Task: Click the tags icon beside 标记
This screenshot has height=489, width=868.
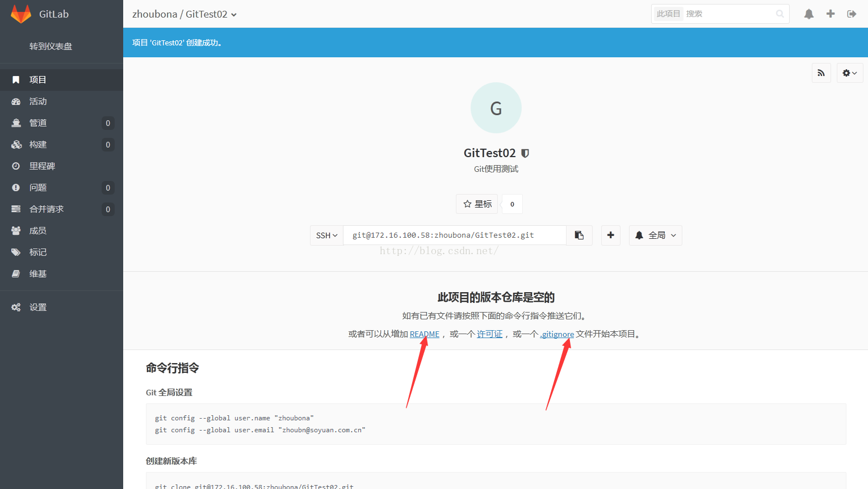Action: pyautogui.click(x=16, y=252)
